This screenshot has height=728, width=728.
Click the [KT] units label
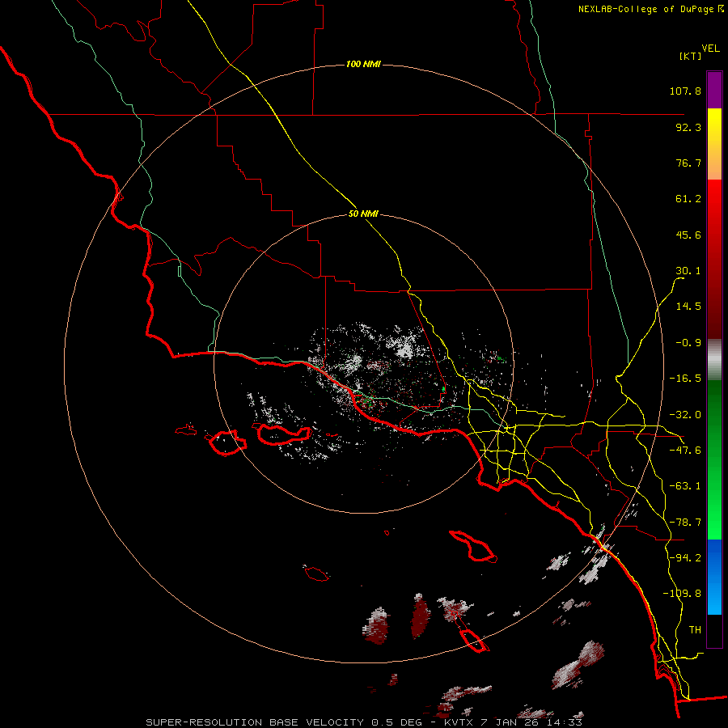(x=691, y=56)
